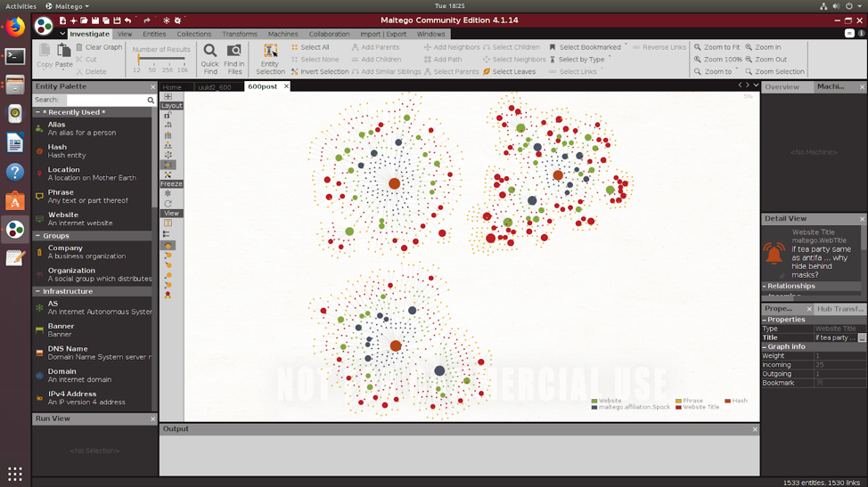Click the new graph icon in title bar

tap(62, 20)
